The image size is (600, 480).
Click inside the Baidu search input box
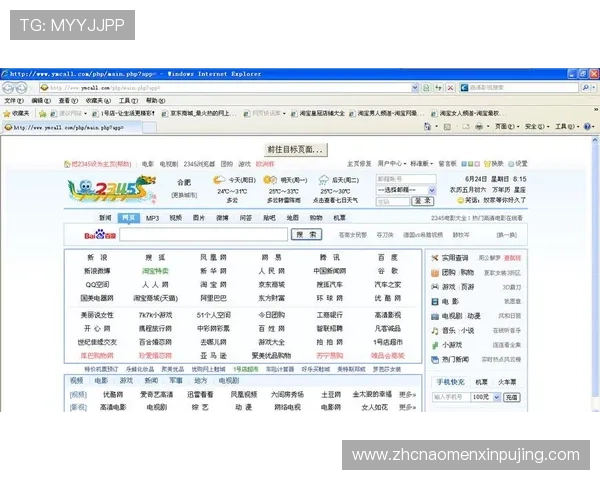tap(204, 234)
